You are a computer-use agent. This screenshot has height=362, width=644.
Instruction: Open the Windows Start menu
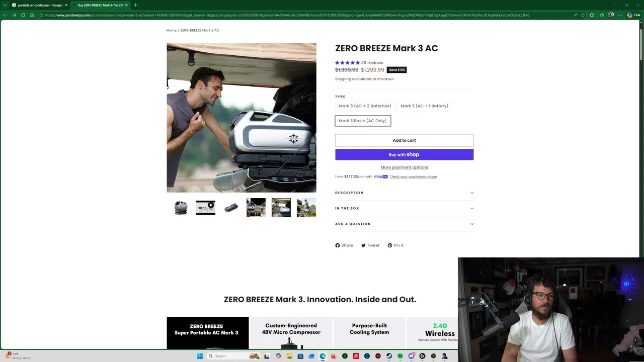pos(200,356)
